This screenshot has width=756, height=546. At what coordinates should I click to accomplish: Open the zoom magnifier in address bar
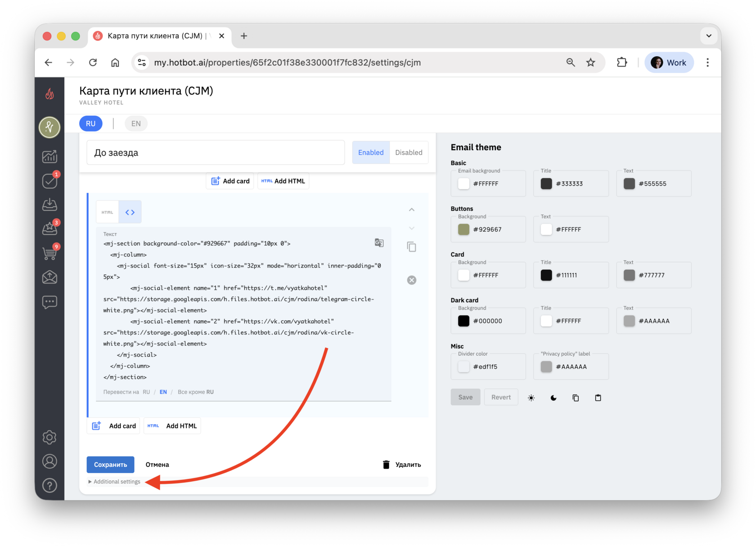click(571, 63)
